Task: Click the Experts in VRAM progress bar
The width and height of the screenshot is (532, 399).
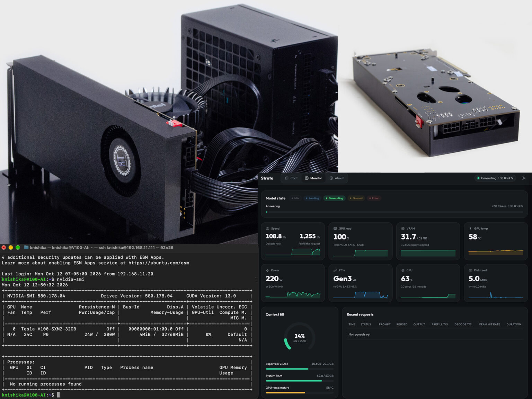Action: 300,369
